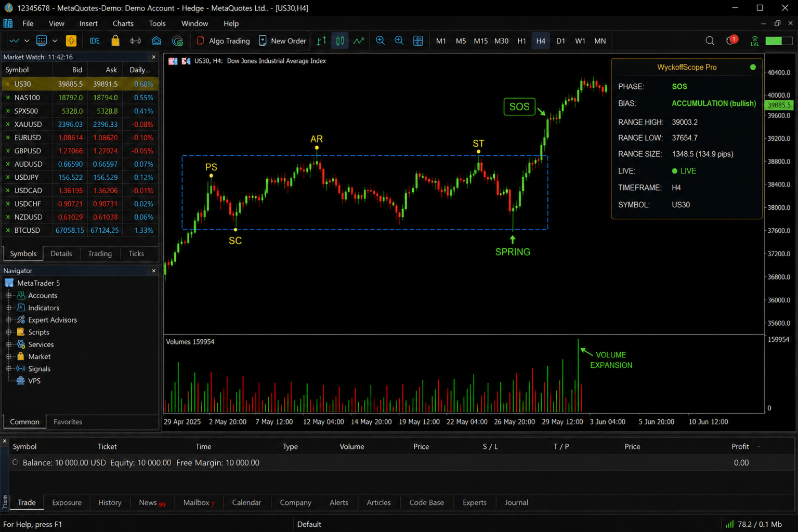Open the View menu
Screen dimensions: 798x532
(57, 23)
